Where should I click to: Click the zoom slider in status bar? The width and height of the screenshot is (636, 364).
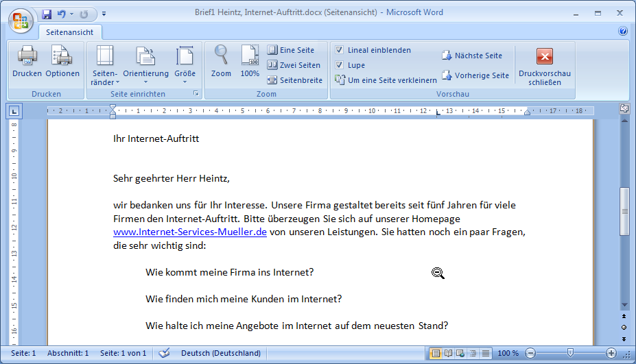point(570,353)
